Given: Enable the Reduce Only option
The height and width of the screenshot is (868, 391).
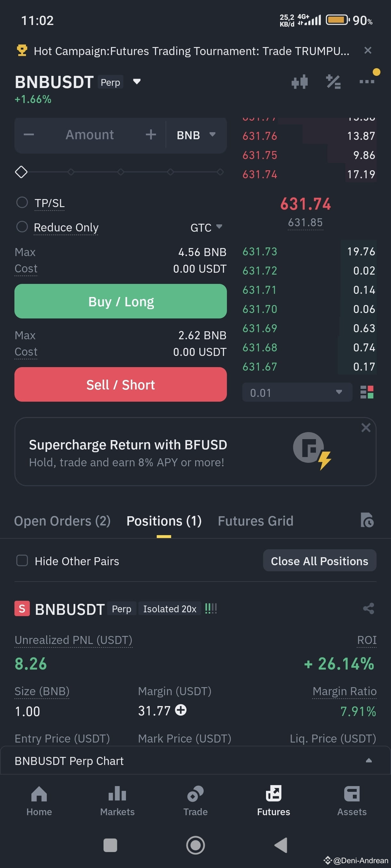Looking at the screenshot, I should [x=22, y=227].
